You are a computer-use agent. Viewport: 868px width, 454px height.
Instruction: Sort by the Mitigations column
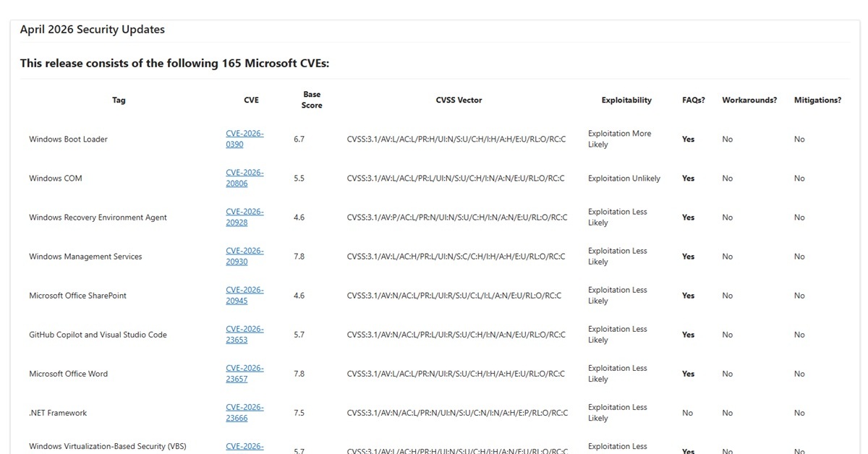coord(818,100)
